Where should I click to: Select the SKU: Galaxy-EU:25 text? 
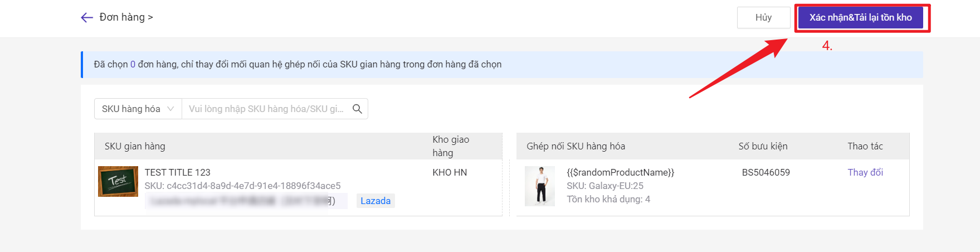pyautogui.click(x=605, y=186)
